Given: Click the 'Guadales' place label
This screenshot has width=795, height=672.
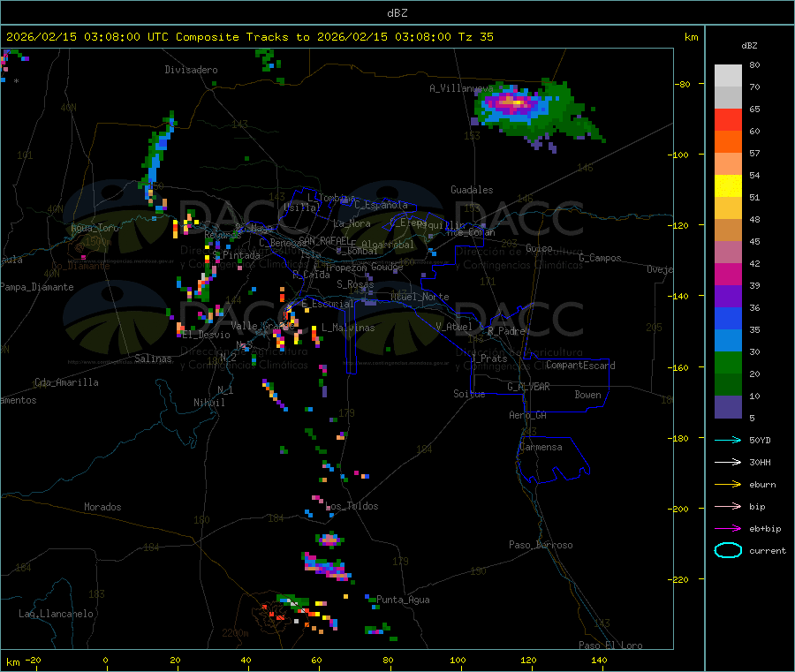Looking at the screenshot, I should click(472, 190).
